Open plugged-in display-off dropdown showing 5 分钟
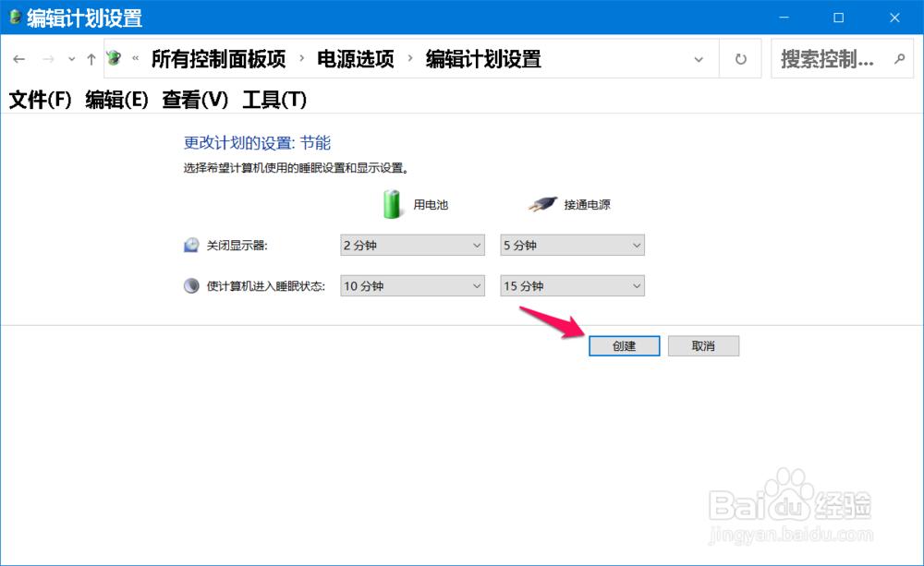 572,245
